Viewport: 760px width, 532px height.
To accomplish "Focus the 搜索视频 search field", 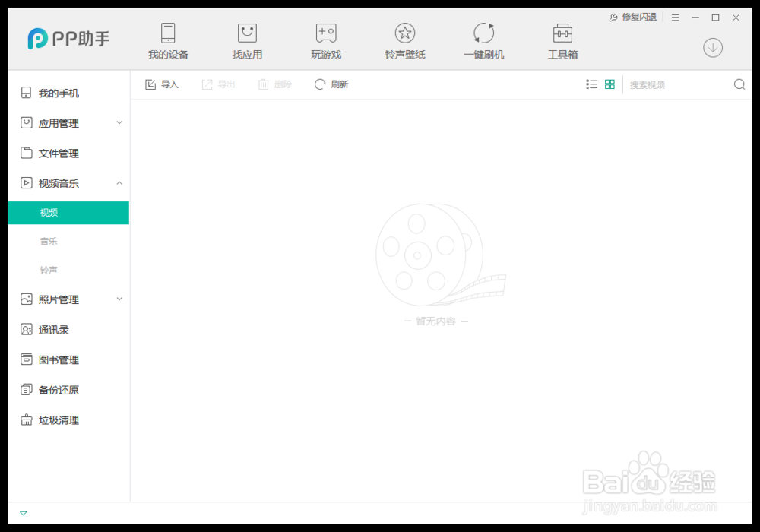I will pyautogui.click(x=679, y=85).
